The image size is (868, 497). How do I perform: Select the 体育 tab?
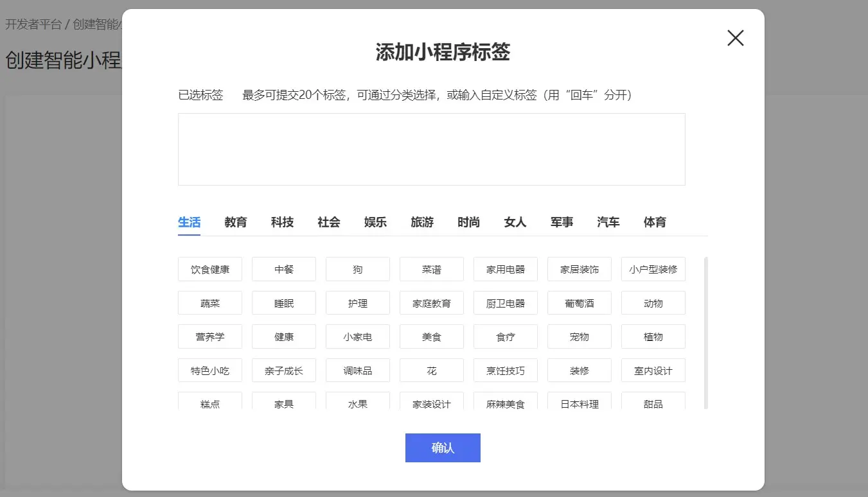pyautogui.click(x=655, y=222)
